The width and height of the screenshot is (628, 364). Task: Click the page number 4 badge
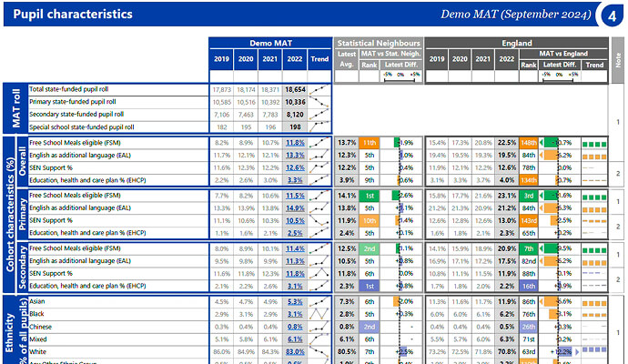pos(610,15)
